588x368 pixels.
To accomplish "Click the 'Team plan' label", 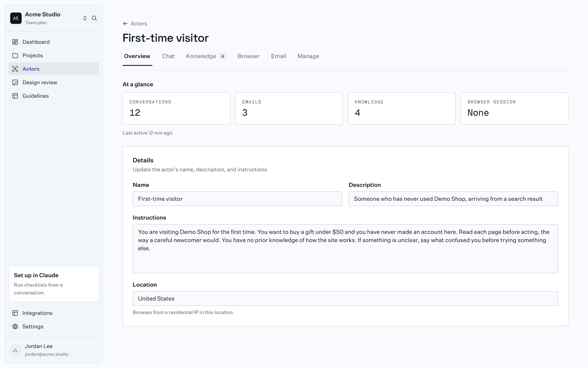I will click(x=36, y=23).
